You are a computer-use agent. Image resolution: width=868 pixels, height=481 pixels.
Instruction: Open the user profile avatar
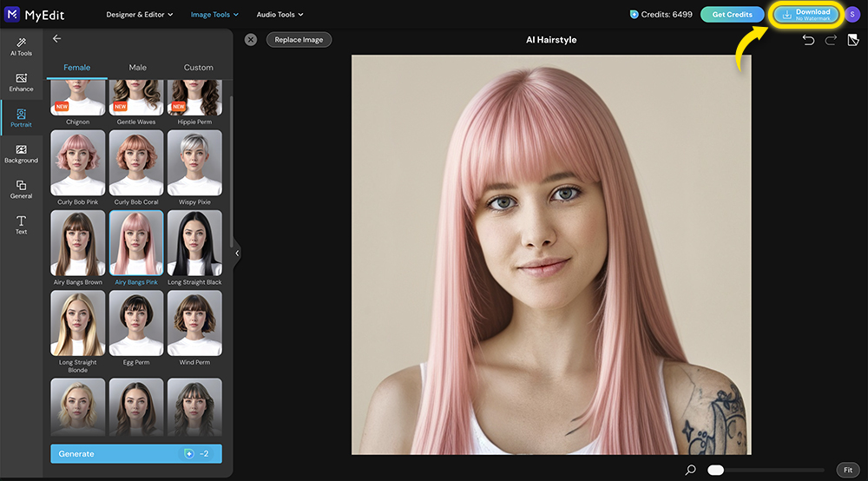[852, 15]
